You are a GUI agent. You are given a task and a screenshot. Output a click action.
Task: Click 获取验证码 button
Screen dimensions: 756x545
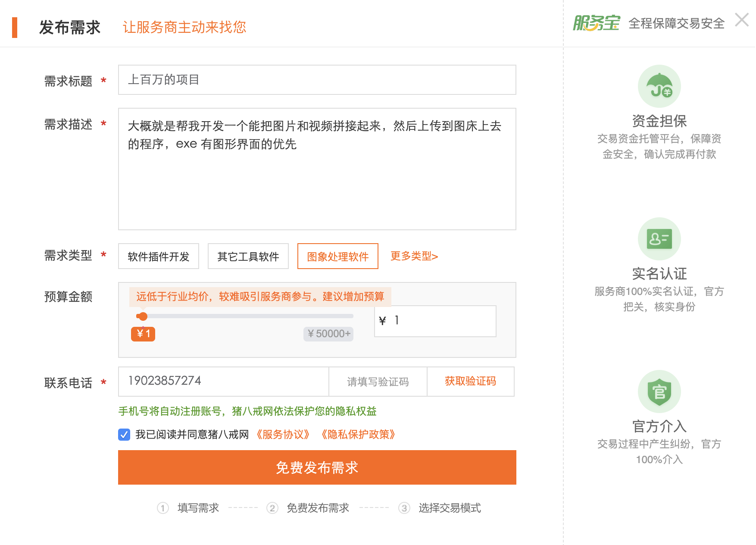click(x=471, y=382)
